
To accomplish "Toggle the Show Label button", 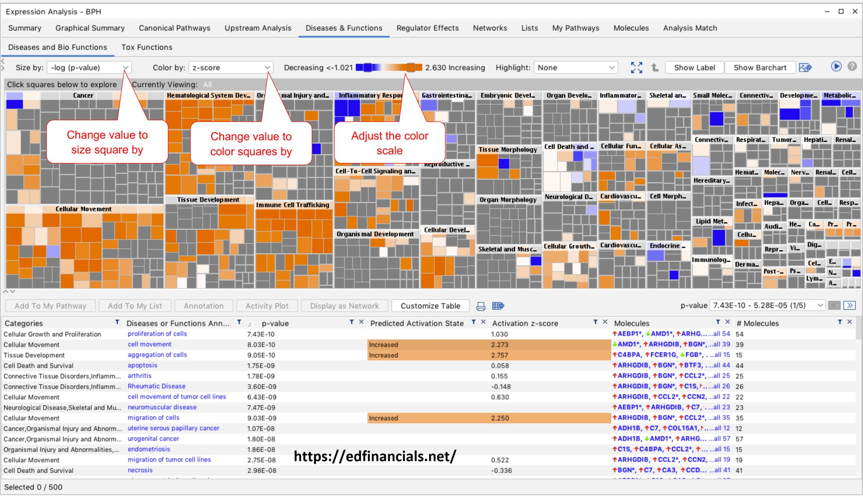I will [x=694, y=68].
